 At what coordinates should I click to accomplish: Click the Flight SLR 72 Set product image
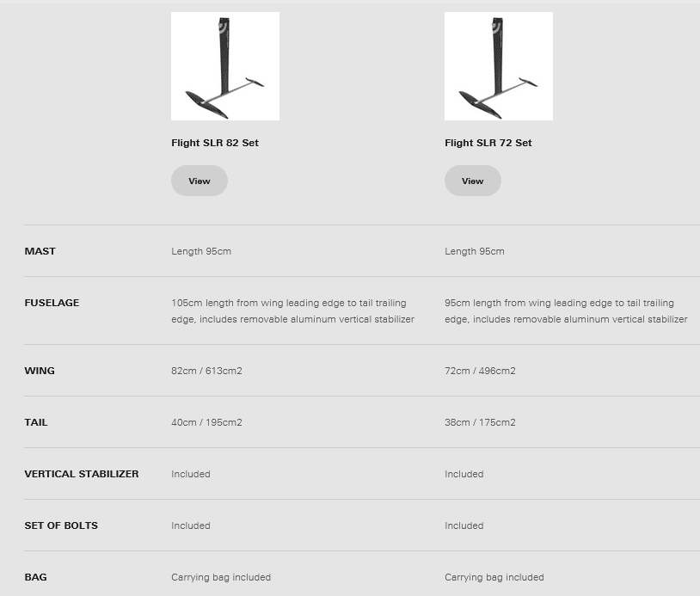[x=499, y=66]
